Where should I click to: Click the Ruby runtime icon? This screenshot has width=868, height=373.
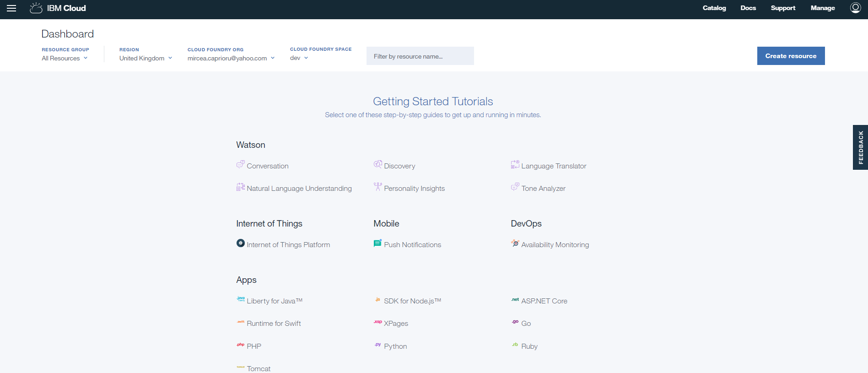click(515, 345)
